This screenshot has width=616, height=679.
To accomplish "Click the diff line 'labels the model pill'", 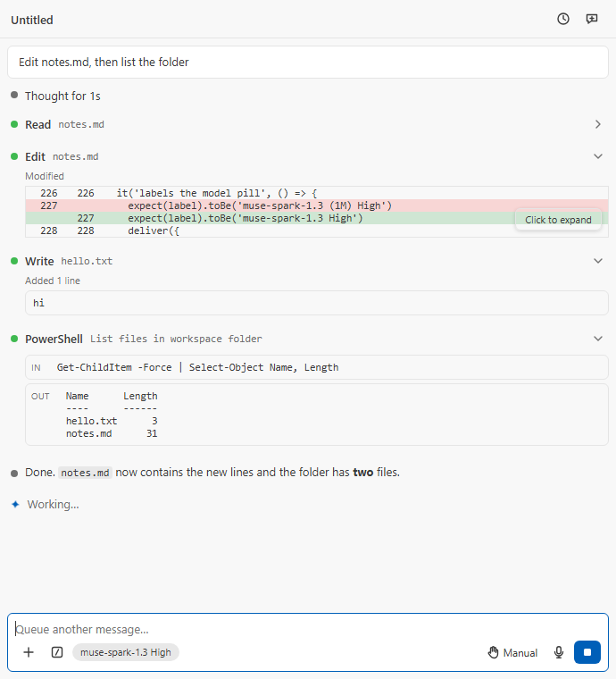I will click(x=317, y=193).
